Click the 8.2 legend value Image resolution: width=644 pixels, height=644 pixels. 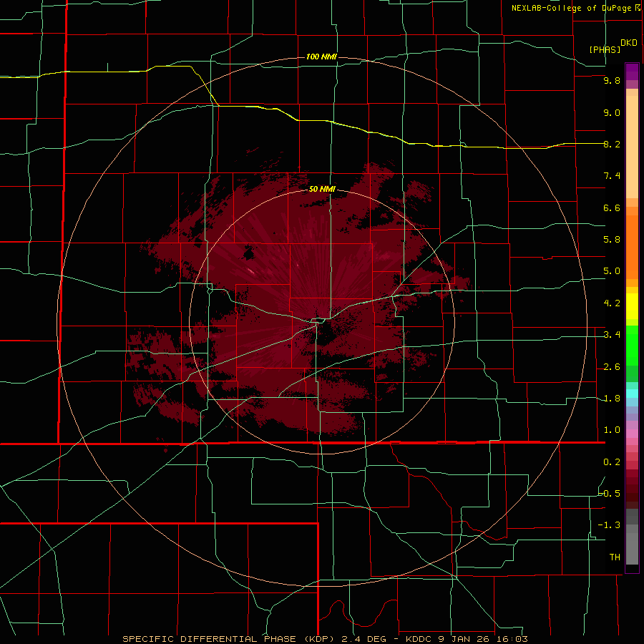point(612,144)
